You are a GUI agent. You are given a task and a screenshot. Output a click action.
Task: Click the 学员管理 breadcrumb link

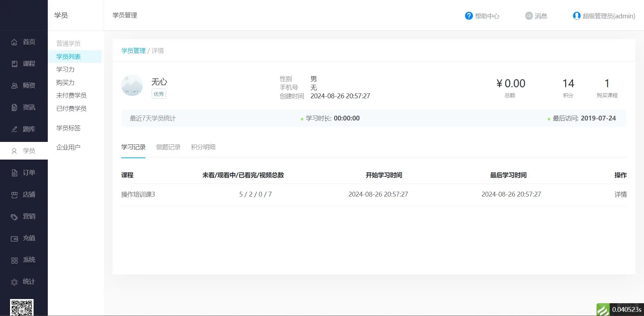click(133, 51)
